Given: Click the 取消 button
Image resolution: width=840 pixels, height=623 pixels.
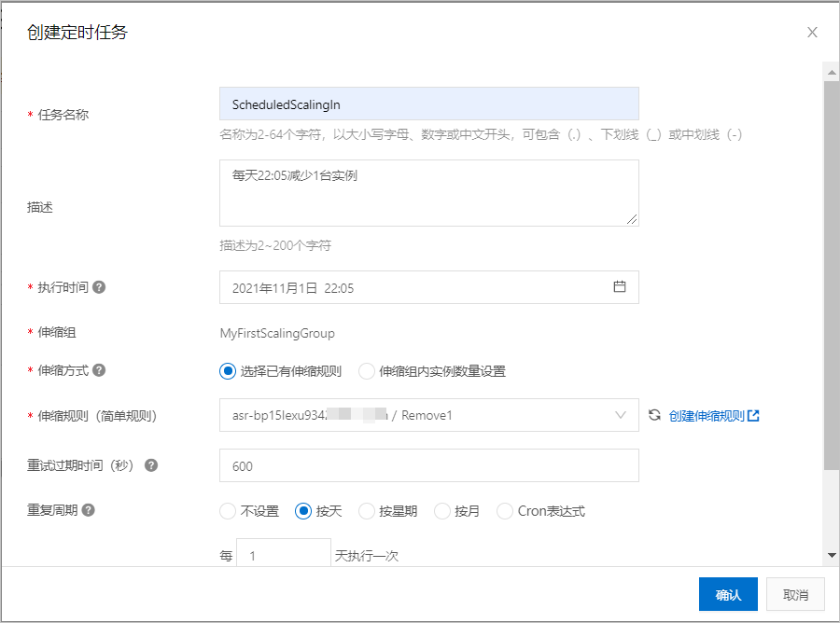Looking at the screenshot, I should tap(795, 594).
